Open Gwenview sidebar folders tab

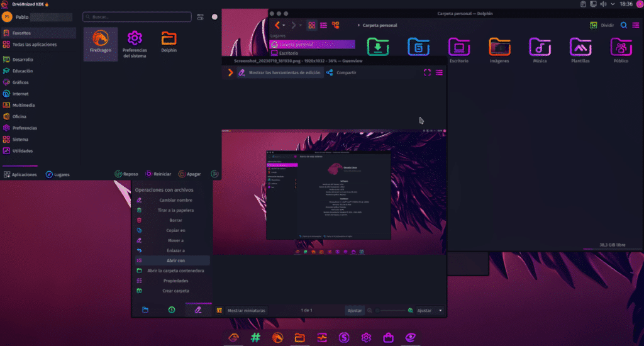coord(145,310)
